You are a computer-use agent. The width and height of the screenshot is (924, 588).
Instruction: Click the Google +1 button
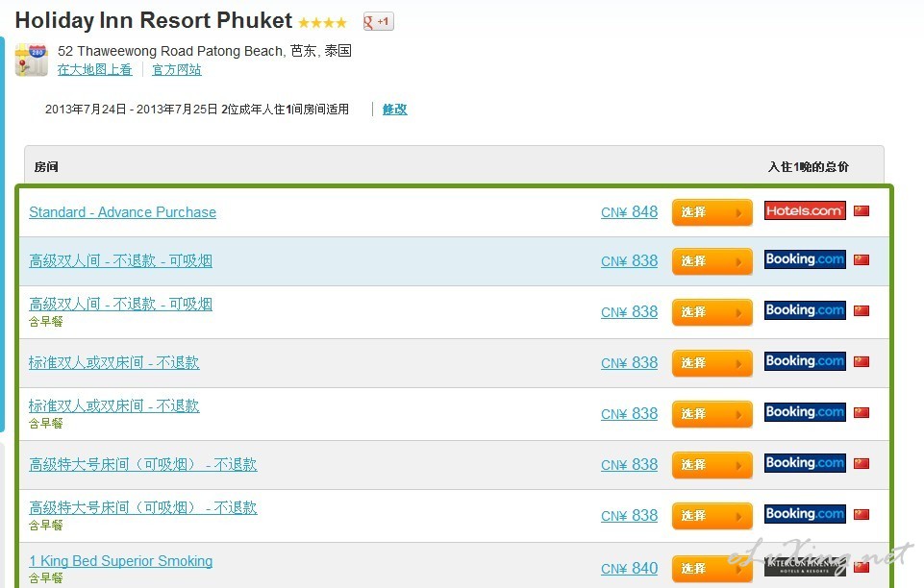(x=378, y=22)
